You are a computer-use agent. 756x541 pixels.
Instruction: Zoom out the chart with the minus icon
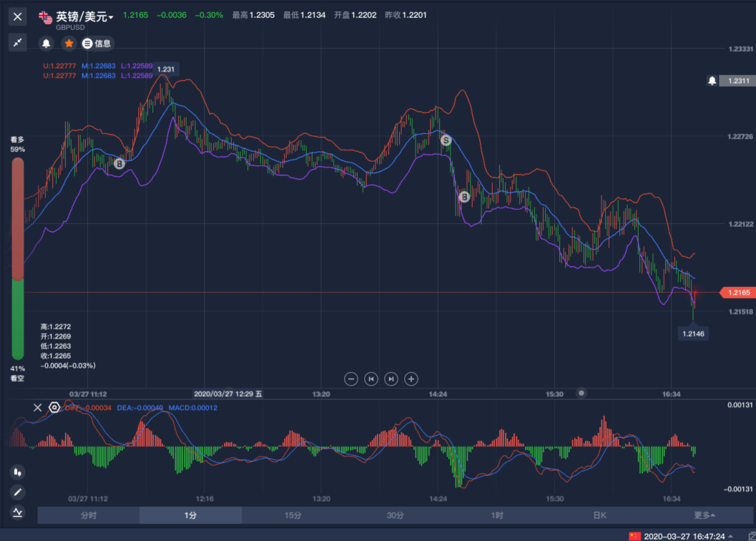coord(351,379)
